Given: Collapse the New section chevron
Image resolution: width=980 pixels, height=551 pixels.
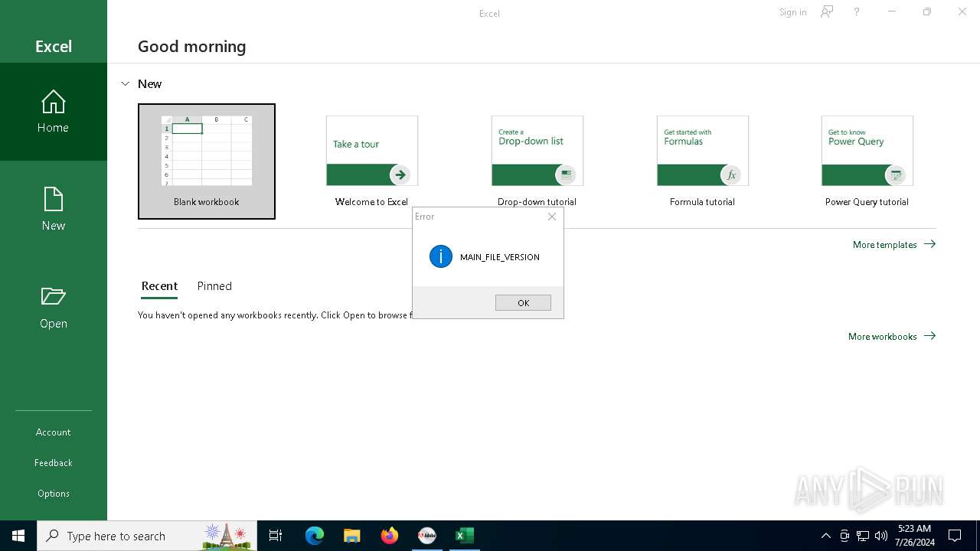Looking at the screenshot, I should pyautogui.click(x=126, y=83).
